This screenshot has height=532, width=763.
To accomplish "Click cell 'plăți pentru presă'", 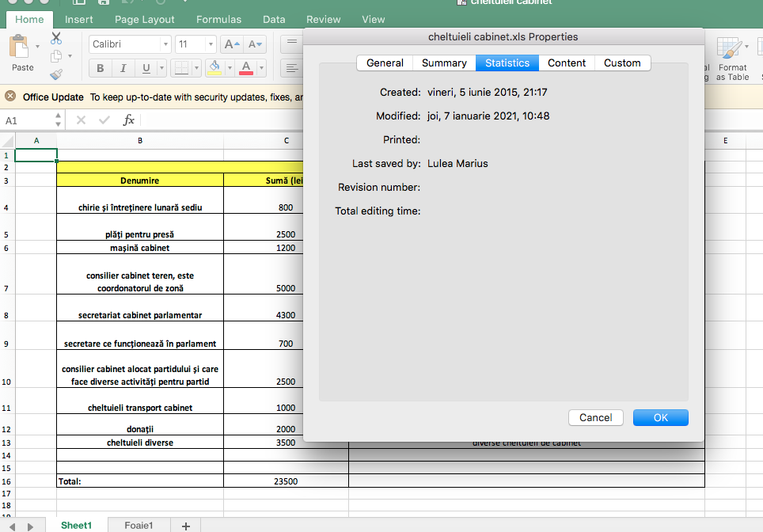I will point(140,227).
